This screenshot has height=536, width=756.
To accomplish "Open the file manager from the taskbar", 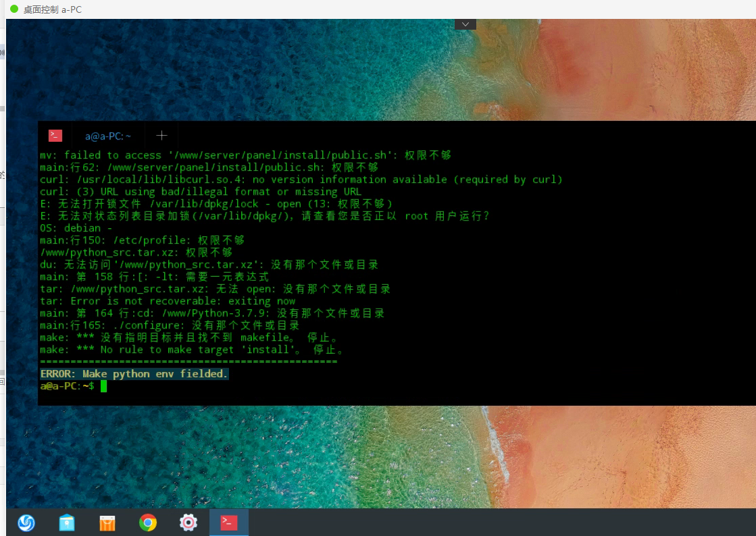I will [x=67, y=522].
